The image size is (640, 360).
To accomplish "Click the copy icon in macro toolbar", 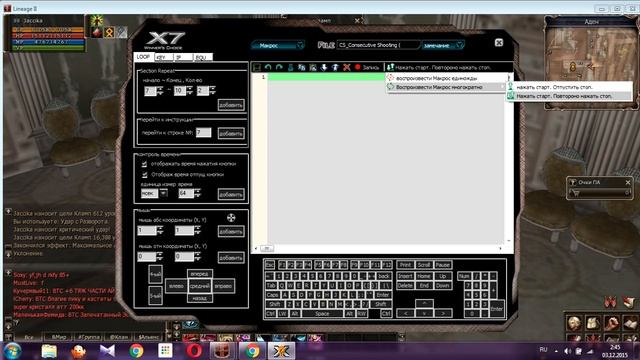I will pyautogui.click(x=302, y=67).
